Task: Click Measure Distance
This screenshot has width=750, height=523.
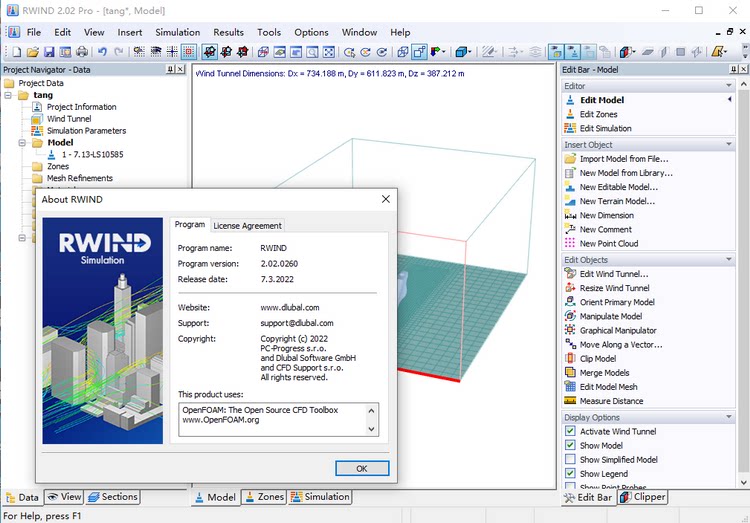Action: 611,401
